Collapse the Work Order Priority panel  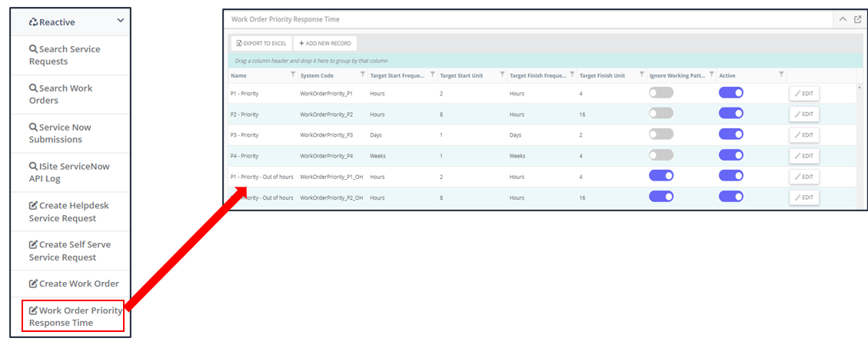tap(843, 19)
